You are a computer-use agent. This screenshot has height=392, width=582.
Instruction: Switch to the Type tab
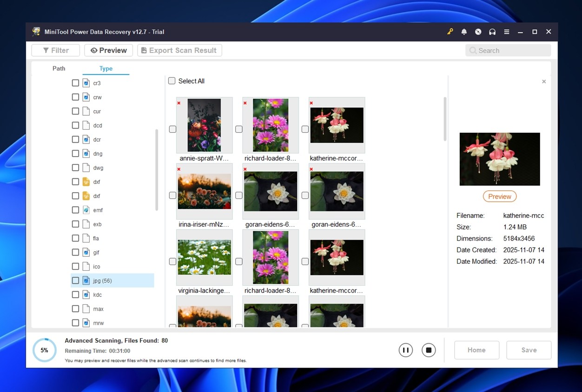tap(106, 68)
